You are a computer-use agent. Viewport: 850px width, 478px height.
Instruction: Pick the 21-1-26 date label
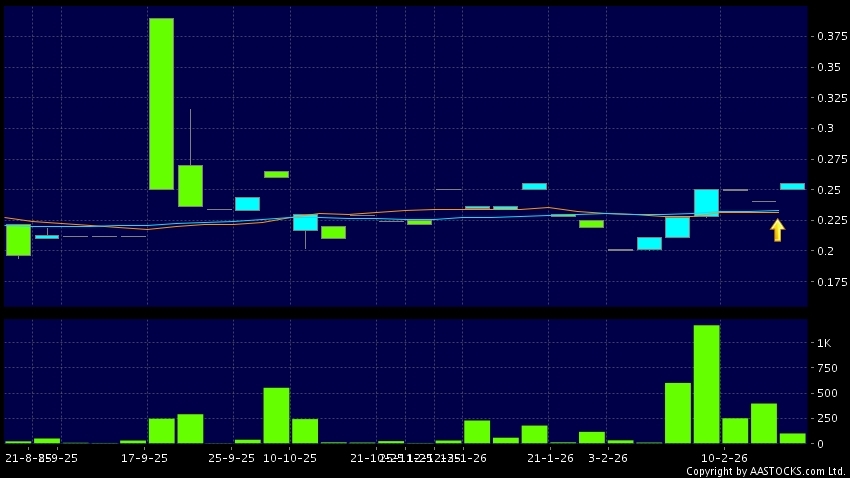(x=547, y=458)
